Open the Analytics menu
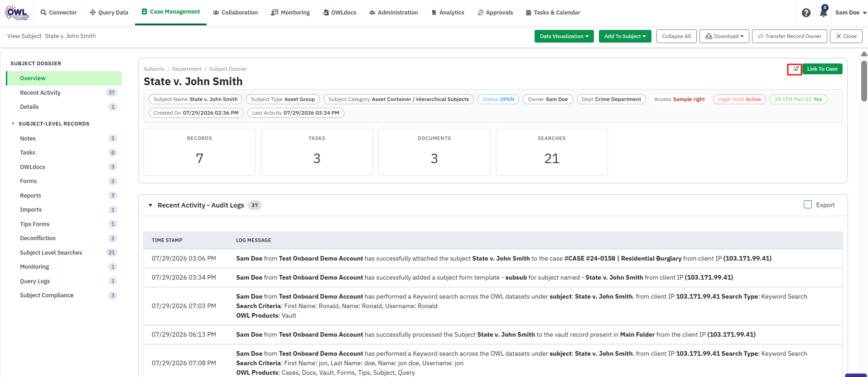 [x=448, y=13]
